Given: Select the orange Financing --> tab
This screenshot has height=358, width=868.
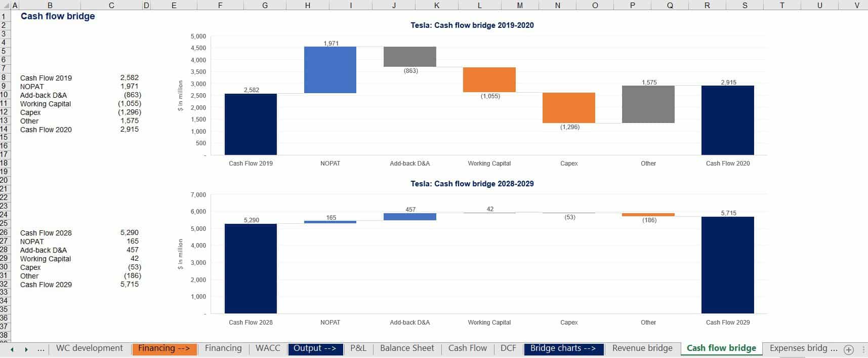Looking at the screenshot, I should click(164, 348).
